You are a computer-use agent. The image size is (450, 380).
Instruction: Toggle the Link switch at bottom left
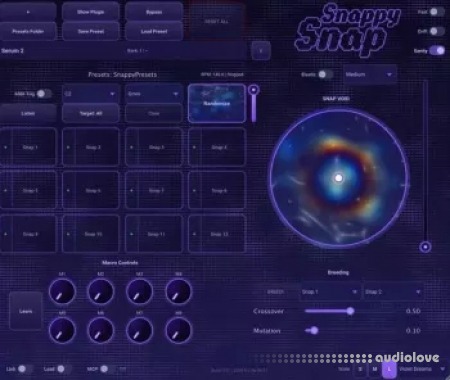point(25,369)
